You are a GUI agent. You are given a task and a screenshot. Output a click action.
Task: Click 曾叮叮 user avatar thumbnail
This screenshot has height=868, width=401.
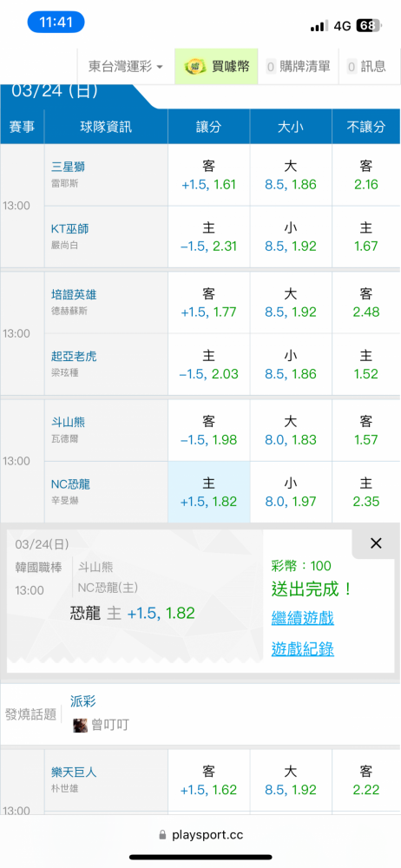[81, 725]
